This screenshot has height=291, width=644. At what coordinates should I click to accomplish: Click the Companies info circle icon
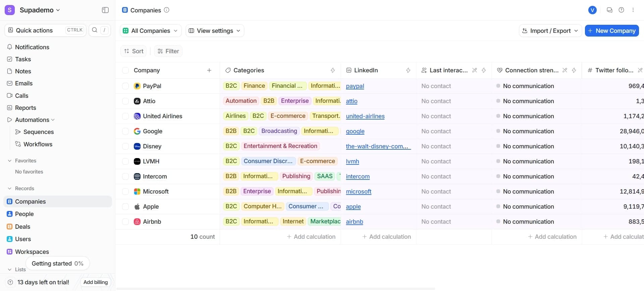[x=166, y=10]
